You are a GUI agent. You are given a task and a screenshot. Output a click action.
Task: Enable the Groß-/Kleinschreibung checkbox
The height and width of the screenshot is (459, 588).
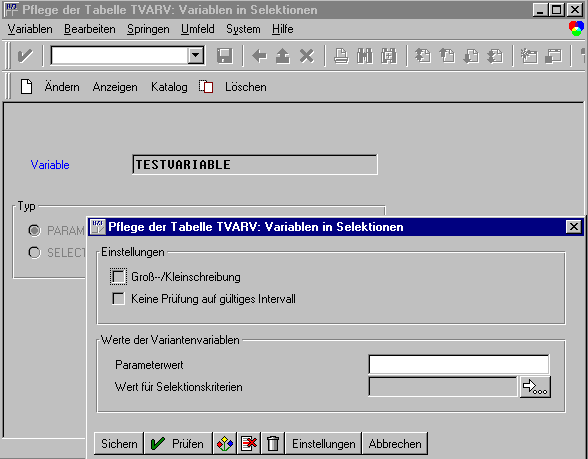click(x=118, y=277)
